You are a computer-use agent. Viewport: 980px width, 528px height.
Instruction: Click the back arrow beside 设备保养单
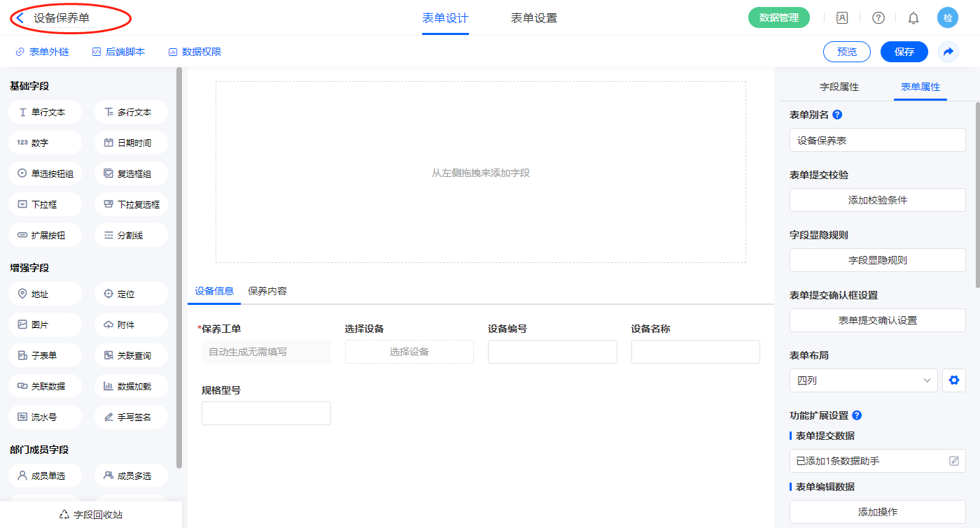click(20, 18)
